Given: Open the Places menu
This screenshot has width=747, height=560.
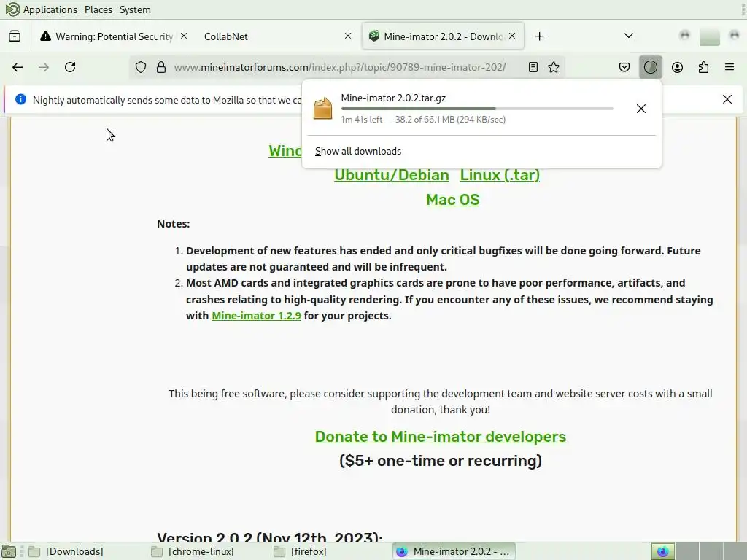Looking at the screenshot, I should click(x=98, y=9).
